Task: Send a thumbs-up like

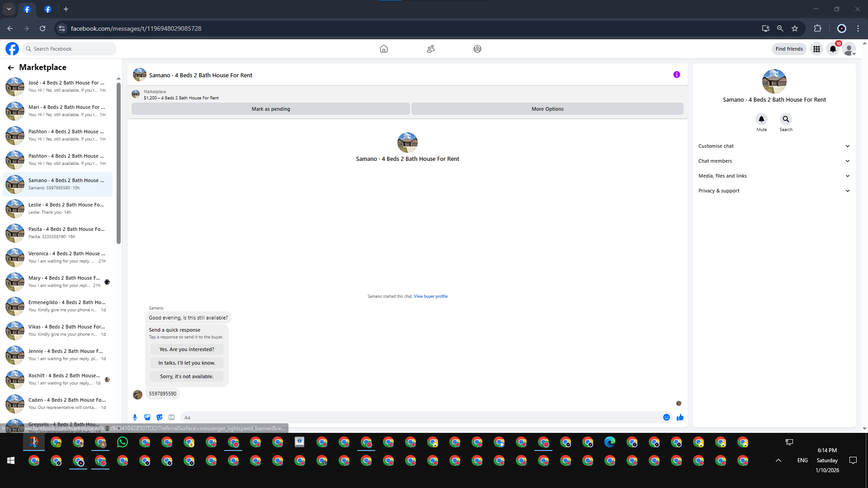Action: [680, 418]
